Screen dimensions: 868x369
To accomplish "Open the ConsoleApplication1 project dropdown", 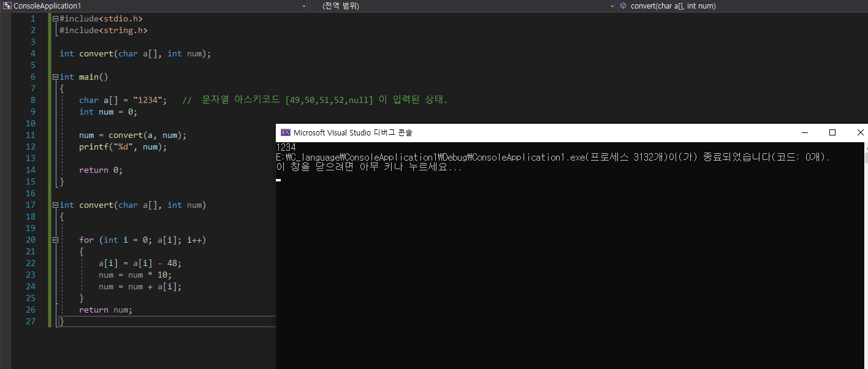I will pos(154,6).
